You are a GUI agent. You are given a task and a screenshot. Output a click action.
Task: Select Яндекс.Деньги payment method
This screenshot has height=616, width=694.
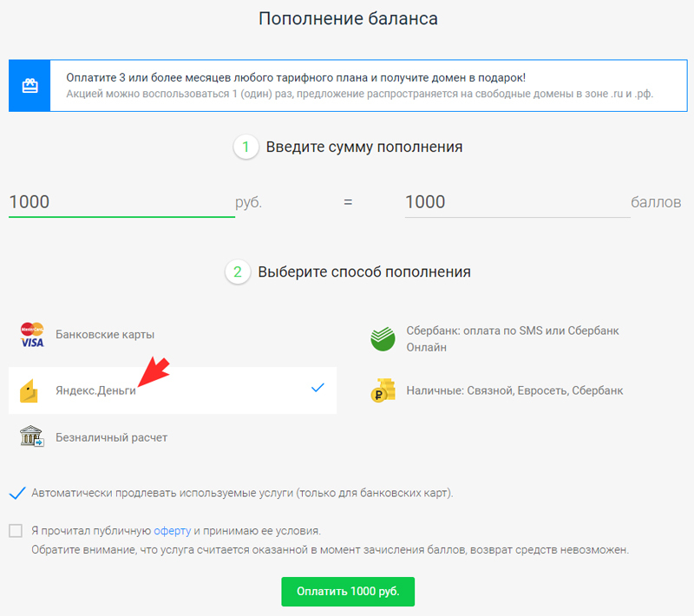[173, 390]
